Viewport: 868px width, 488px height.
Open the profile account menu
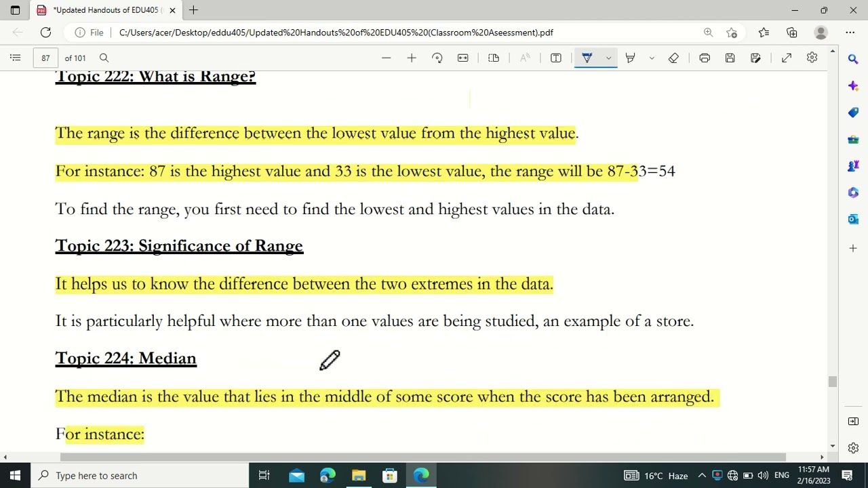821,32
